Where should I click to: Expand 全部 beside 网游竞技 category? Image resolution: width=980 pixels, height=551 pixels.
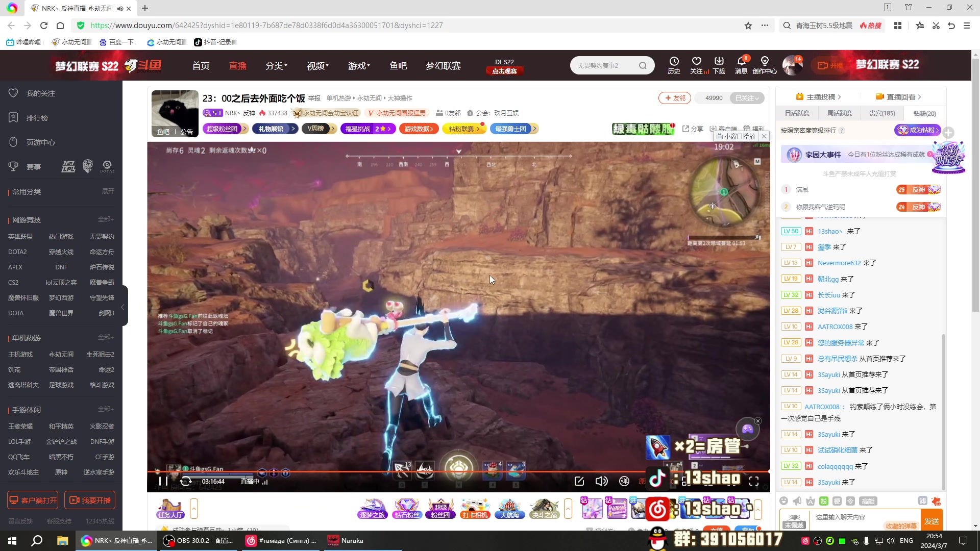coord(106,219)
